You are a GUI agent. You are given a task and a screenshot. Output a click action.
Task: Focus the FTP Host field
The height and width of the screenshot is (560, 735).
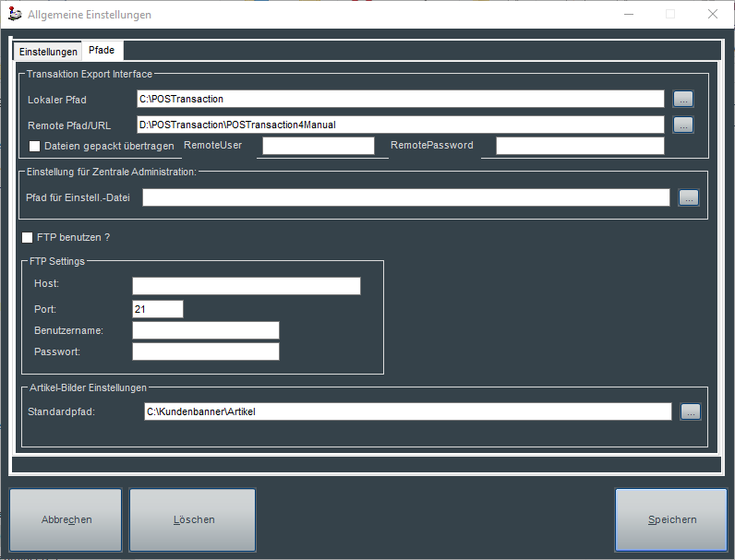(x=246, y=285)
